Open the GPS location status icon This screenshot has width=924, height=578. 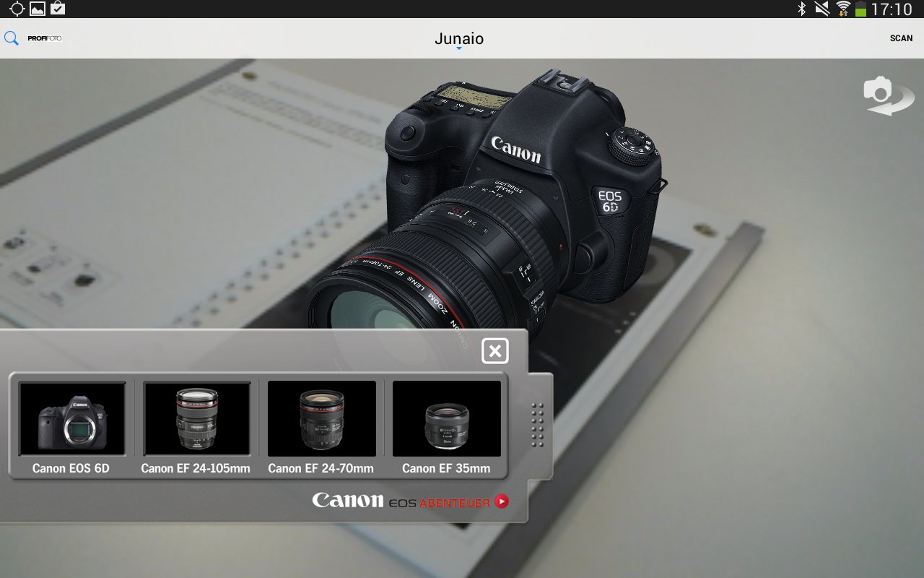pos(17,9)
